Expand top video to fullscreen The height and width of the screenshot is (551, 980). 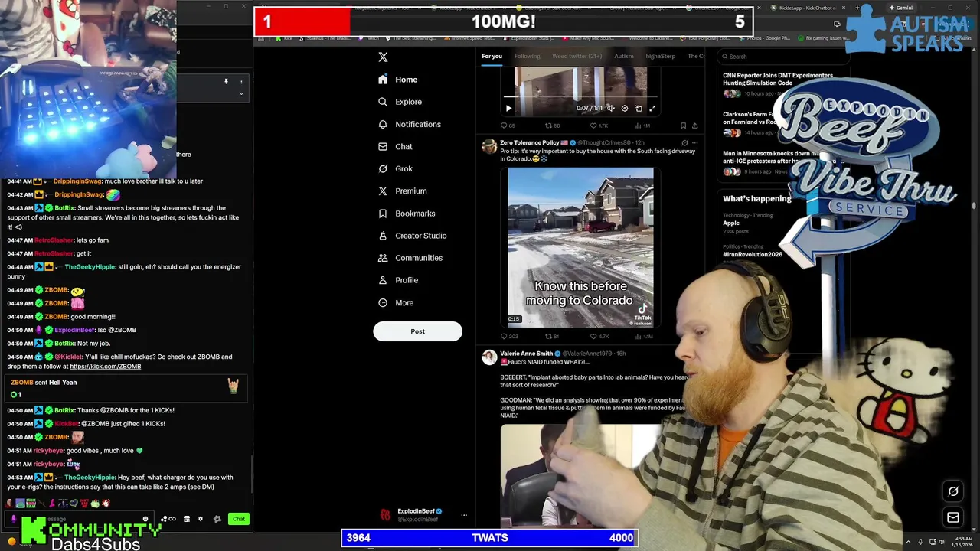(652, 108)
